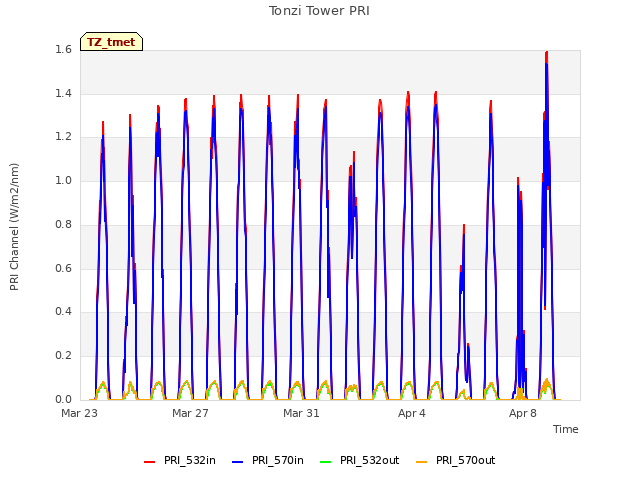Viewport: 640px width, 480px height.
Task: Click the red PRI_532in legend swatch
Action: pos(149,462)
